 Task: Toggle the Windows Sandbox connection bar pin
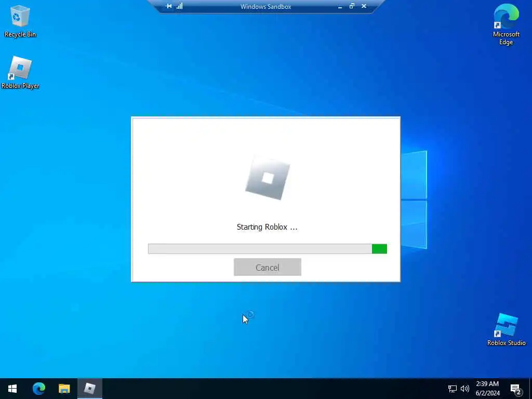point(168,6)
